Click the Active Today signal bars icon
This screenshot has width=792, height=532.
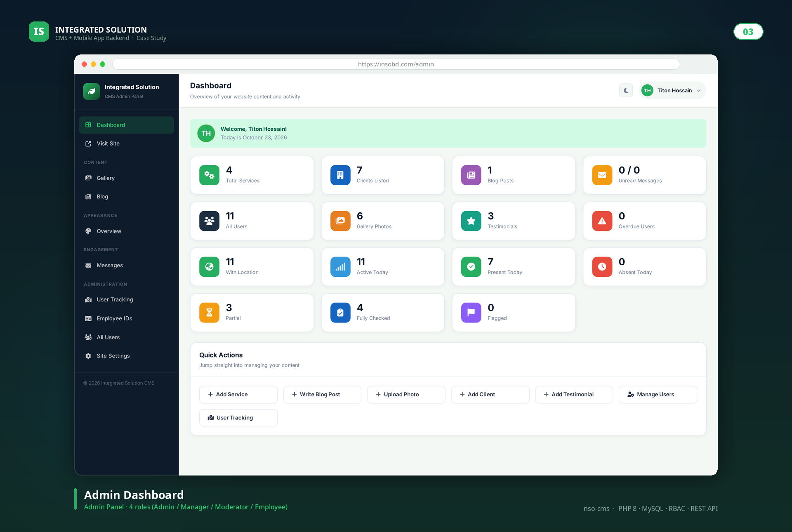click(340, 267)
